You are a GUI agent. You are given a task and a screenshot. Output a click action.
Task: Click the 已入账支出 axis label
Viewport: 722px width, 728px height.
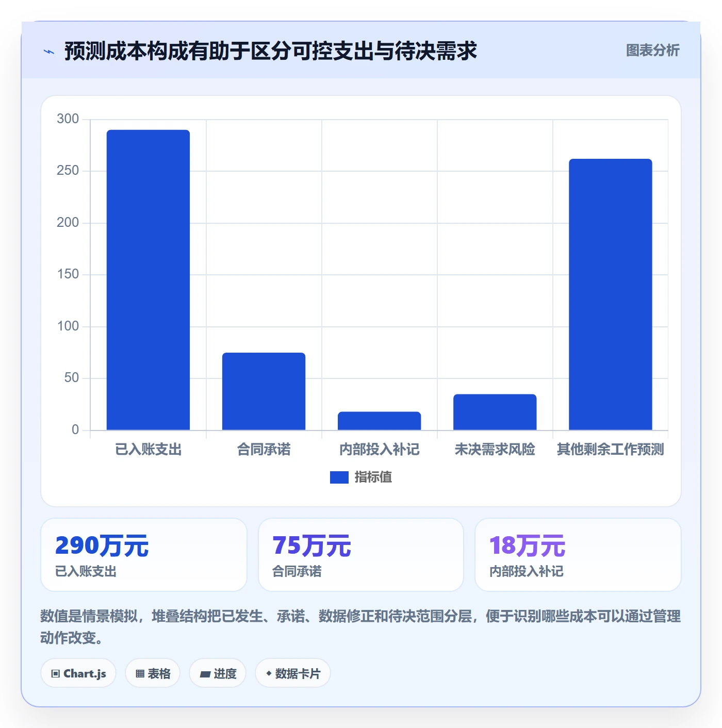[x=148, y=450]
